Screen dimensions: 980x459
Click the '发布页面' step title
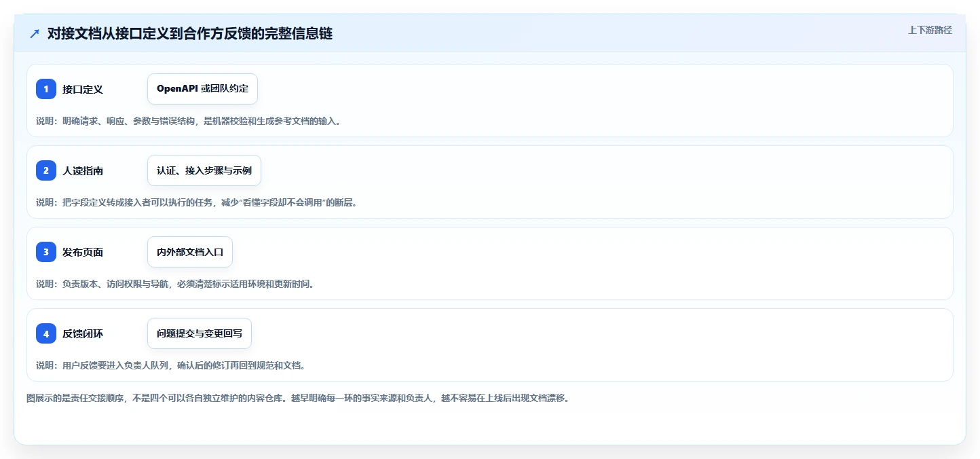(x=83, y=252)
